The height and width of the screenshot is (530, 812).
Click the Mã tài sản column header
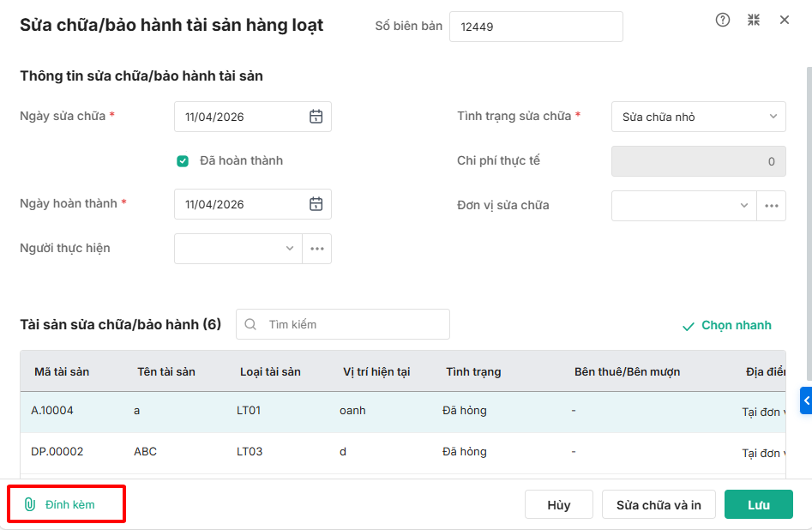point(62,371)
